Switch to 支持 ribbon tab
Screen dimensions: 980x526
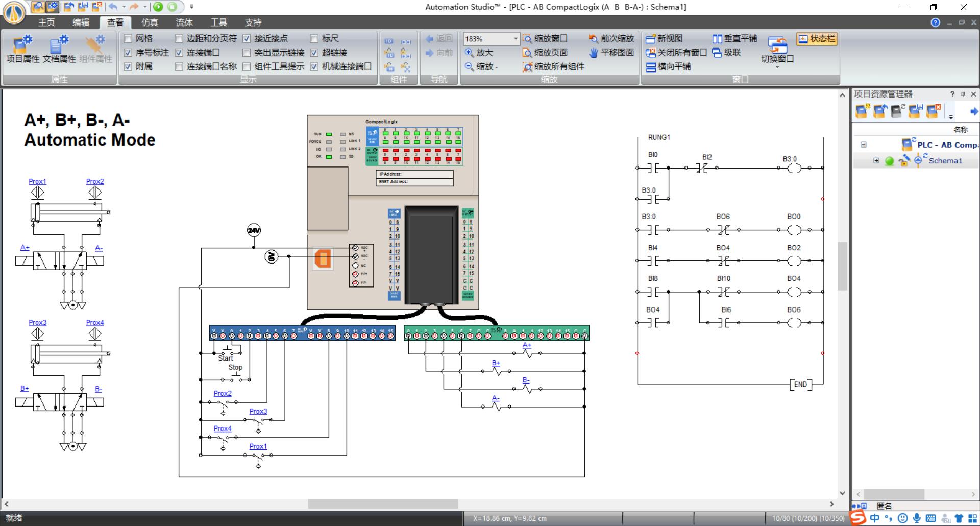[x=253, y=22]
